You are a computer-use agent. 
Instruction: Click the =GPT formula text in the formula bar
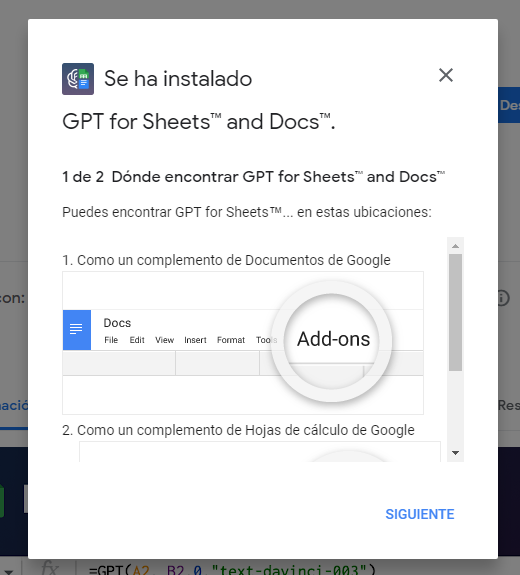point(232,569)
